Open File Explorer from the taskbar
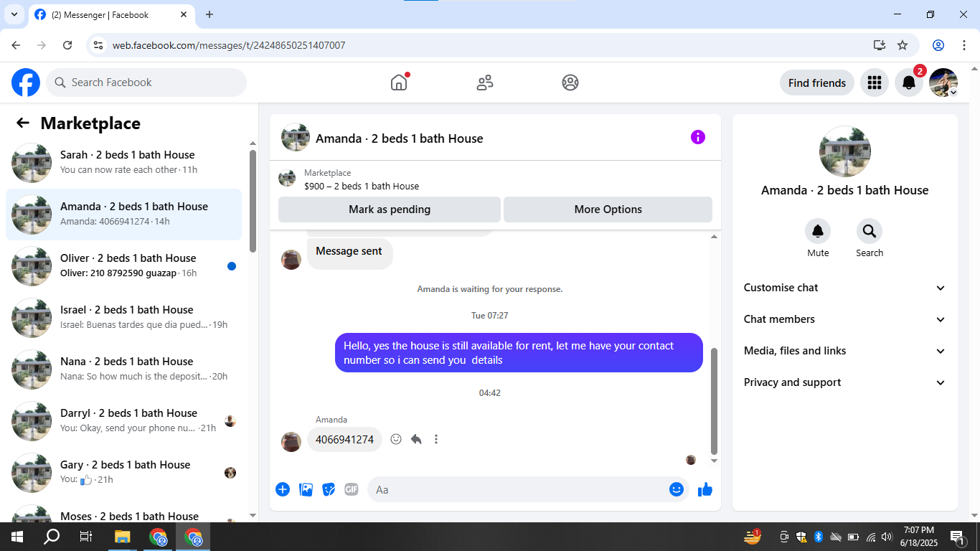Image resolution: width=980 pixels, height=551 pixels. click(x=122, y=537)
